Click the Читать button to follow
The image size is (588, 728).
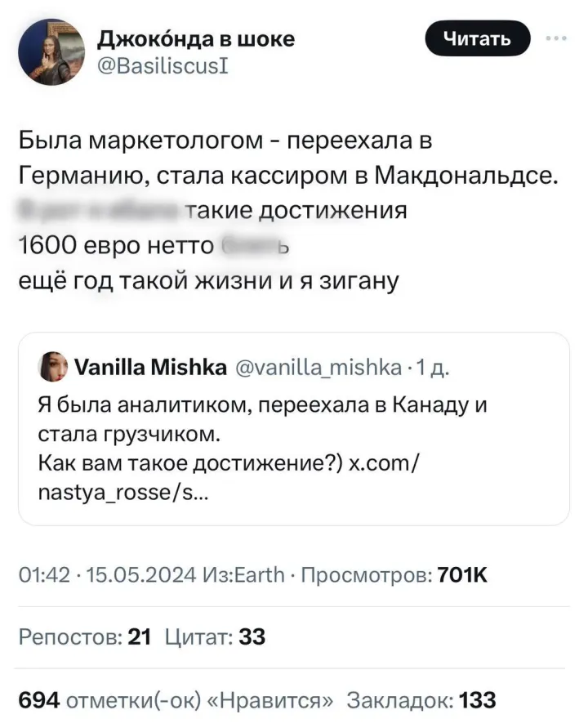click(x=477, y=38)
